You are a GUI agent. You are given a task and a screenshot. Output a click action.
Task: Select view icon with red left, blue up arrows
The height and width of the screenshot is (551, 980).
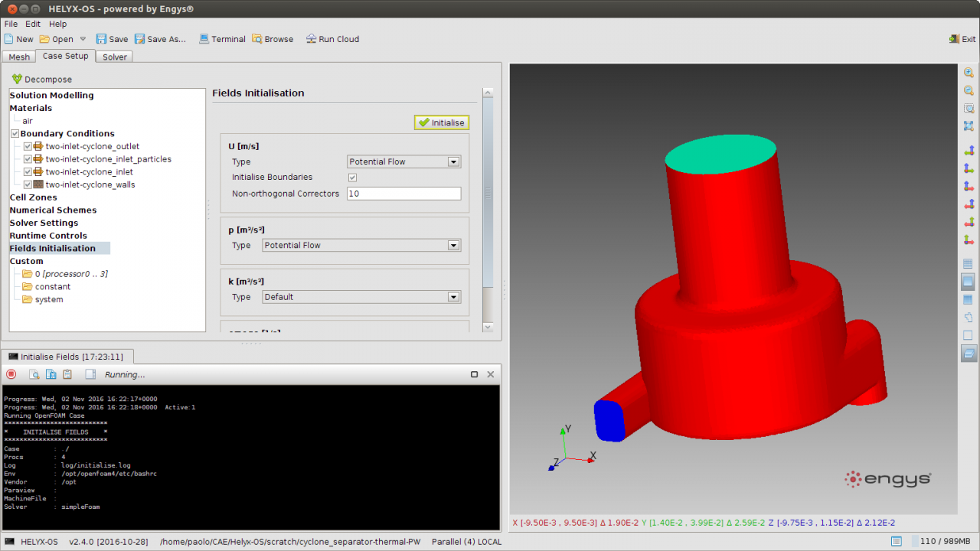[x=969, y=204]
